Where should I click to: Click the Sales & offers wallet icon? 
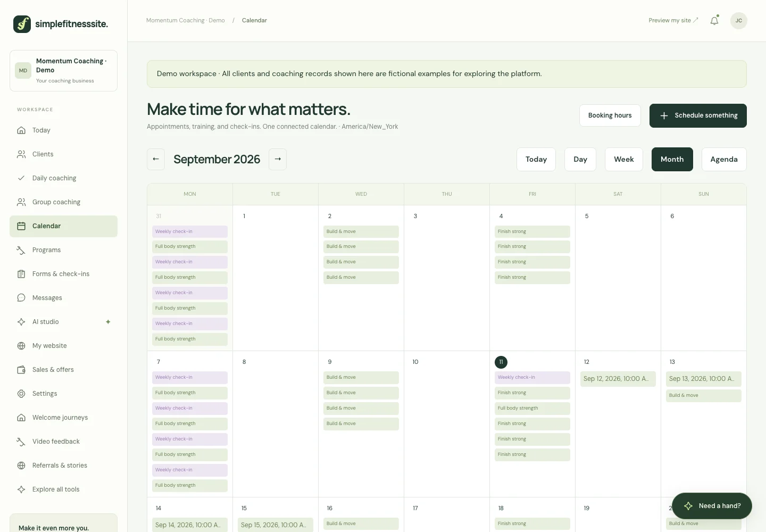pyautogui.click(x=21, y=370)
